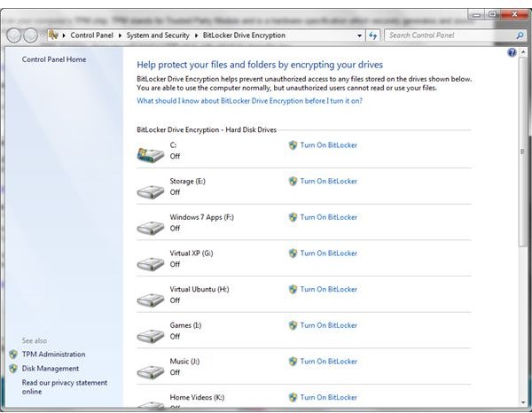Expand the arrow after Control Panel breadcrumb
Screen dimensions: 532x413
click(x=120, y=35)
